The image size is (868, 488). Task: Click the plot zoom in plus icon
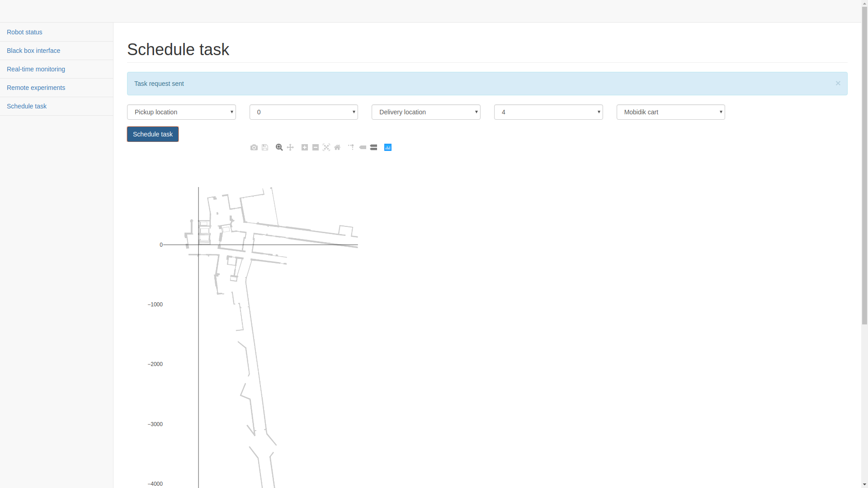pyautogui.click(x=305, y=147)
